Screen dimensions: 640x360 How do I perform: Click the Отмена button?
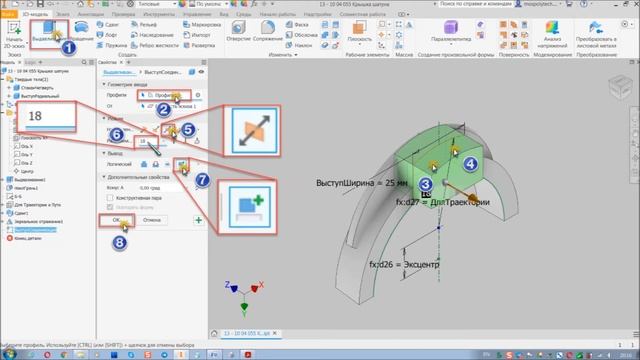pos(152,220)
